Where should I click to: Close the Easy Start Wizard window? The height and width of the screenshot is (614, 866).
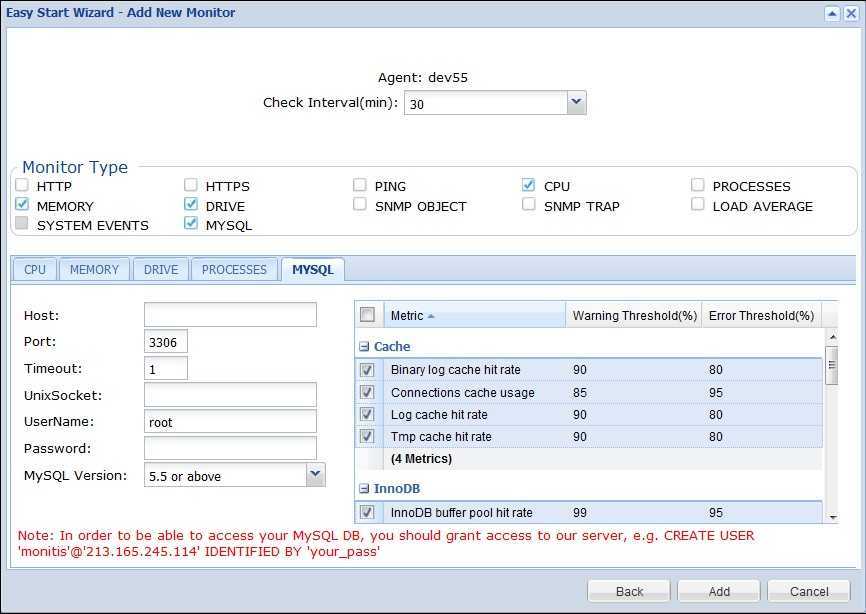click(851, 13)
